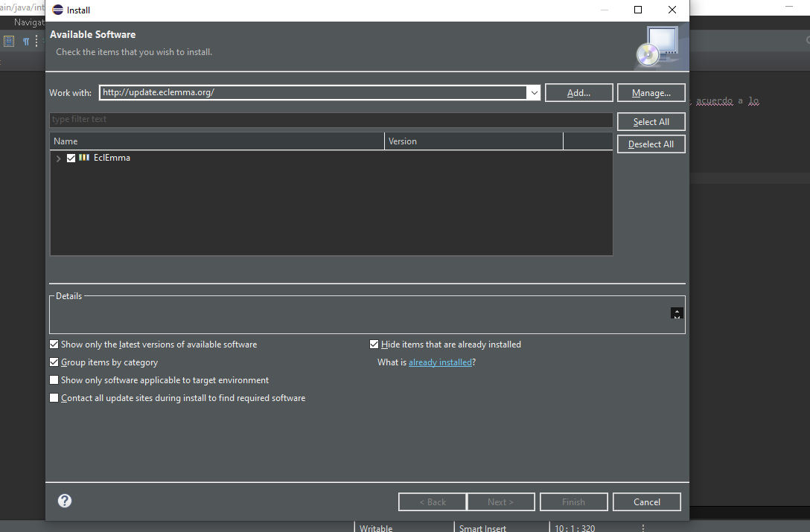Maximize the Install dialog window

(x=638, y=10)
